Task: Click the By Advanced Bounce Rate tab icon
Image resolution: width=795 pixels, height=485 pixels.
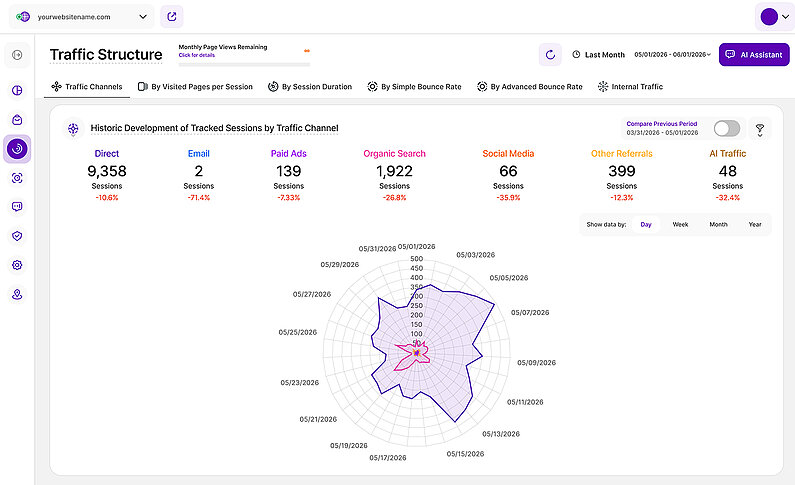Action: [x=482, y=87]
